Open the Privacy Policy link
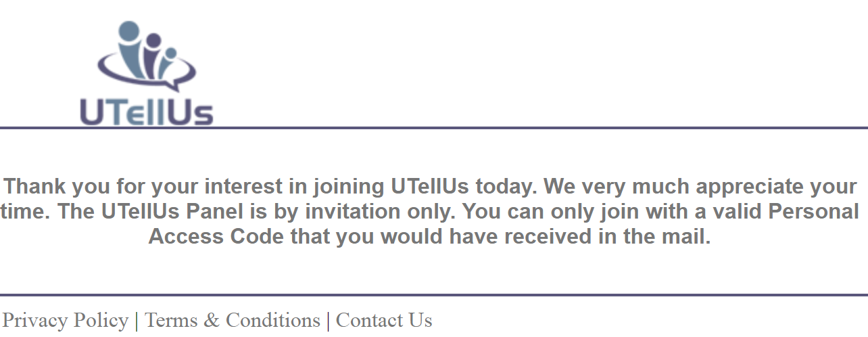 pos(66,319)
